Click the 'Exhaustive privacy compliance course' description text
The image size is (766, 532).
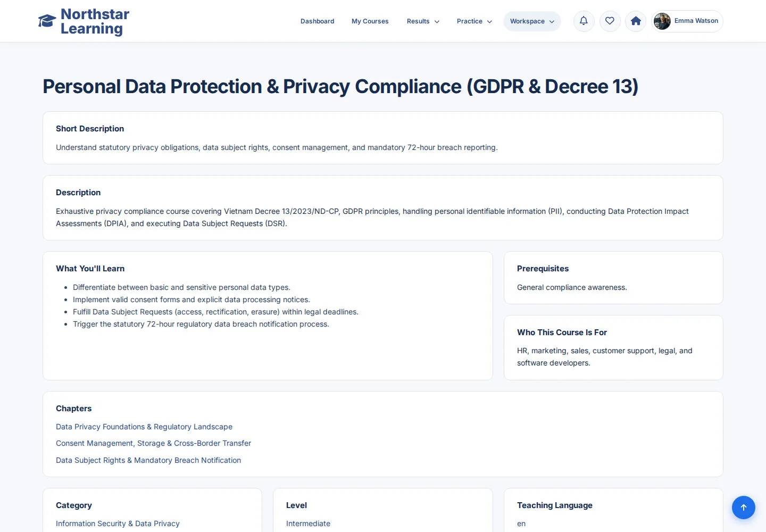click(372, 217)
